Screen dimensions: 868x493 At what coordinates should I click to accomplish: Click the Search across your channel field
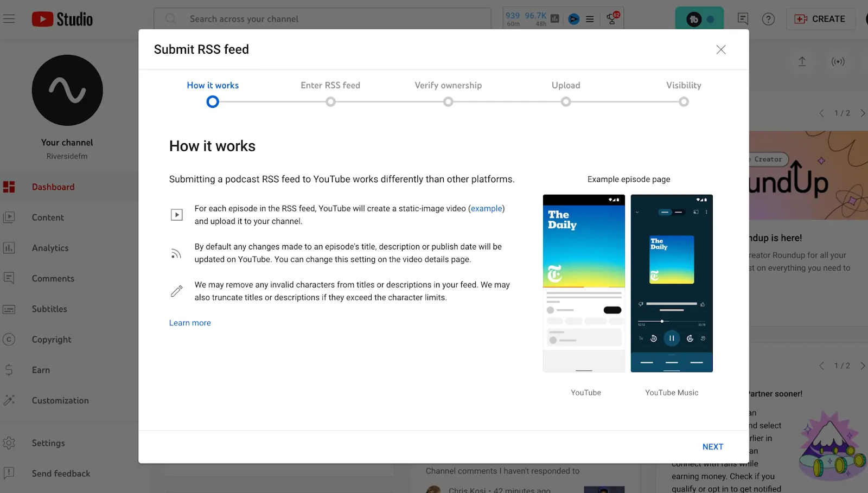tap(322, 19)
